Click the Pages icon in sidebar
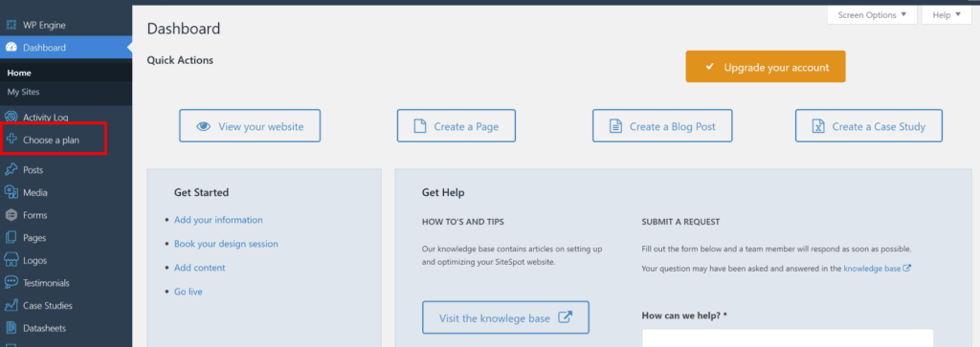The width and height of the screenshot is (980, 347). (11, 238)
